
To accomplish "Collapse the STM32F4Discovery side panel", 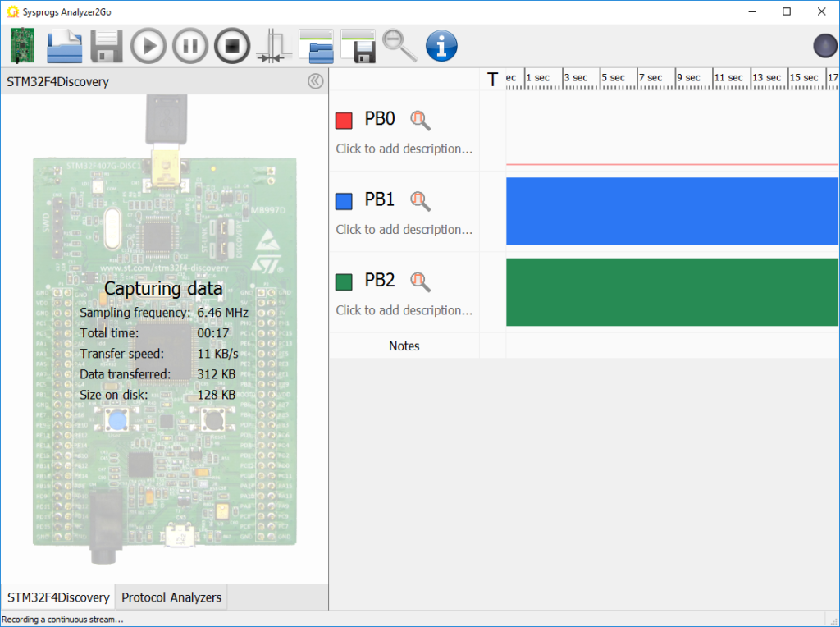I will coord(316,81).
